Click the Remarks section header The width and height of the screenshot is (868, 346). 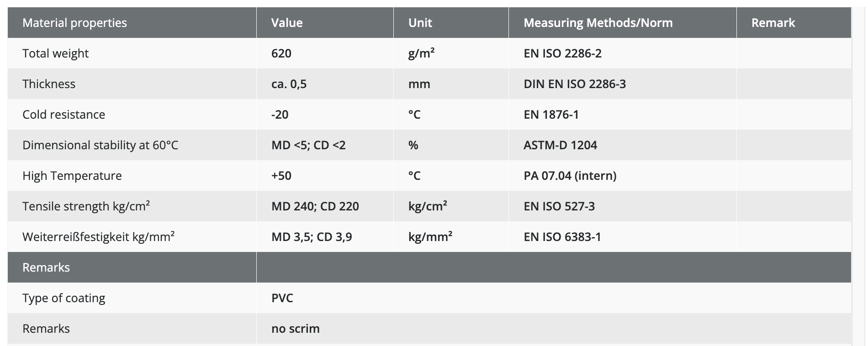pos(46,267)
